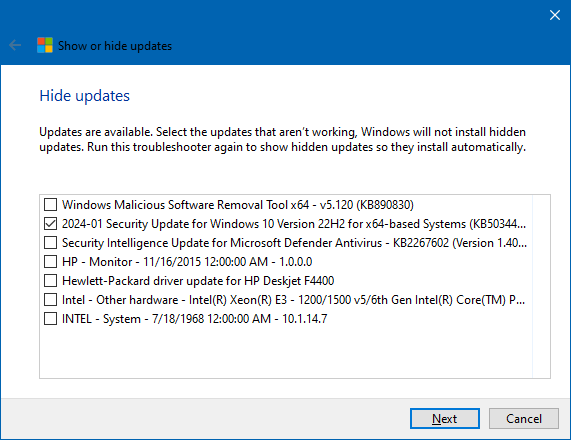Click the Show or hide updates title text
The width and height of the screenshot is (571, 440).
pyautogui.click(x=115, y=46)
